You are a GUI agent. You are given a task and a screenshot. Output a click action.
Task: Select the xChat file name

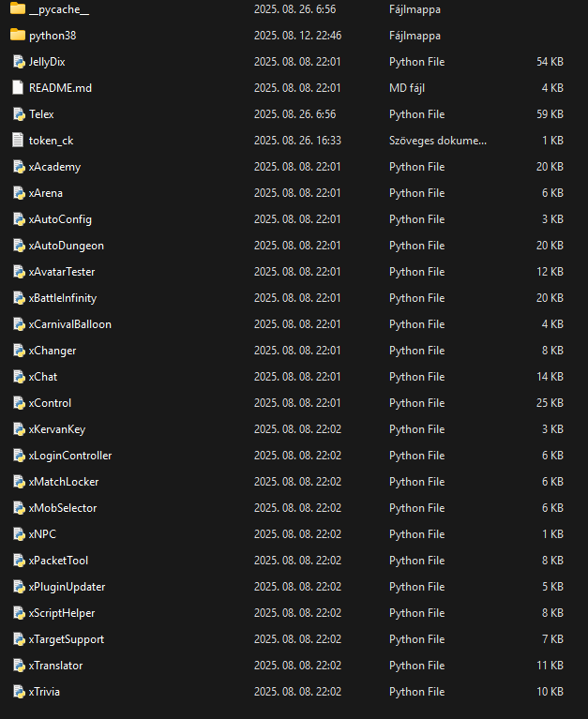[43, 377]
